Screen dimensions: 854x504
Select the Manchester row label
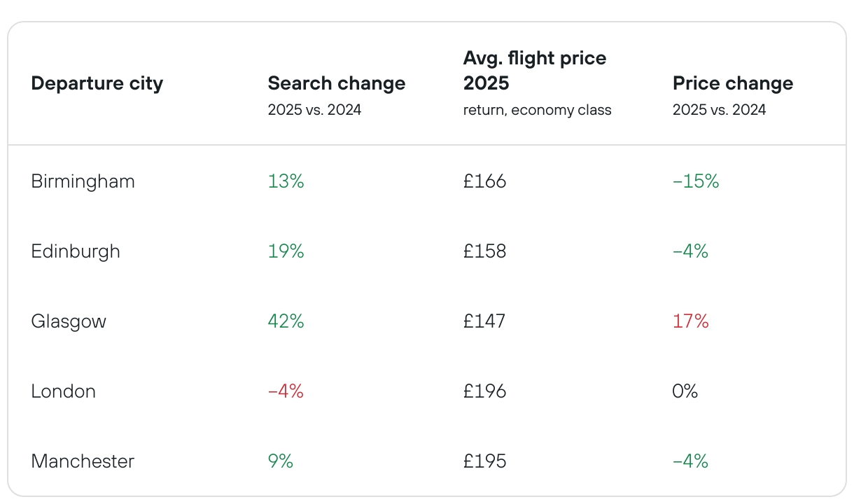(x=83, y=461)
